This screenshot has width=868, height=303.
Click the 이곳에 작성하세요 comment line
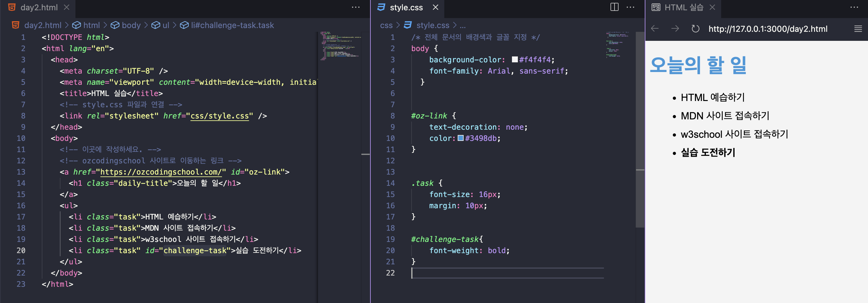[110, 149]
